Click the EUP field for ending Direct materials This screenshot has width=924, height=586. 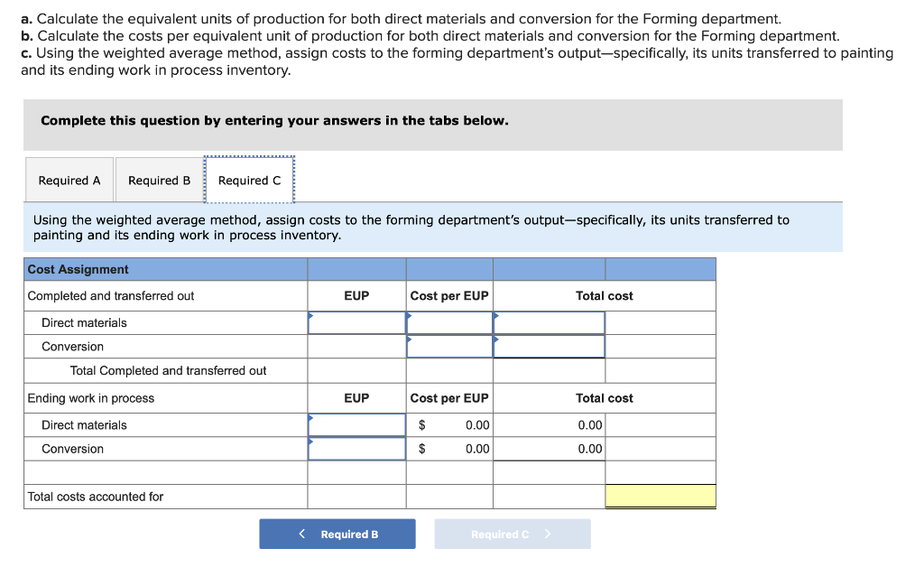356,424
